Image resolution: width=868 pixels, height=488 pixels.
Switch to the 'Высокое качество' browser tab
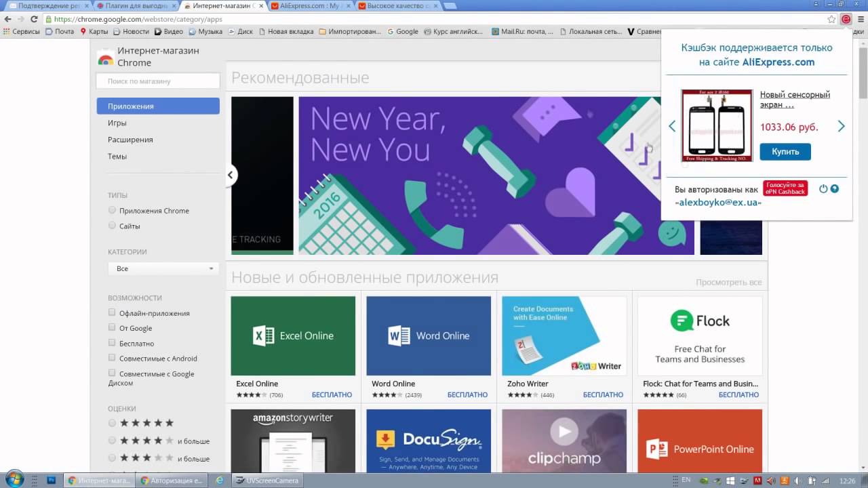tap(399, 5)
